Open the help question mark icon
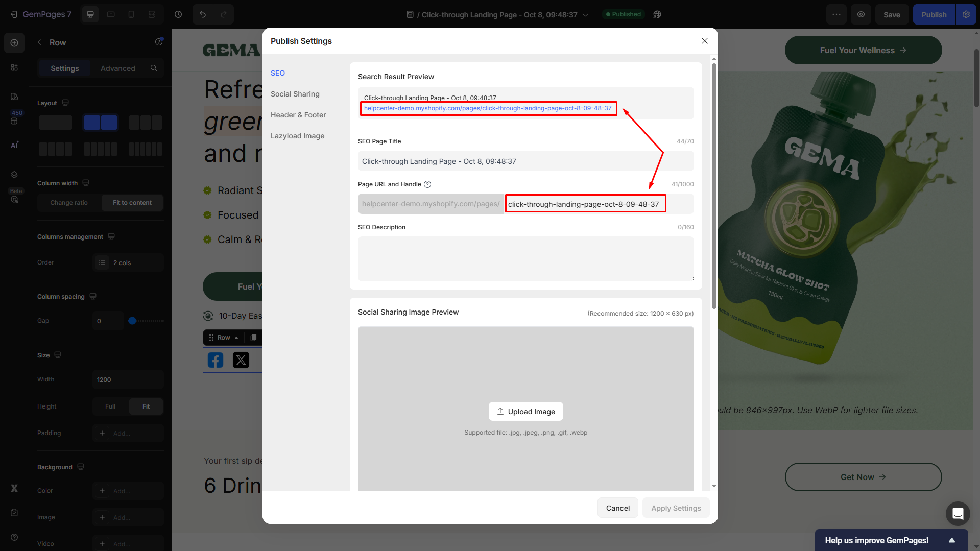Image resolution: width=980 pixels, height=551 pixels. (14, 537)
